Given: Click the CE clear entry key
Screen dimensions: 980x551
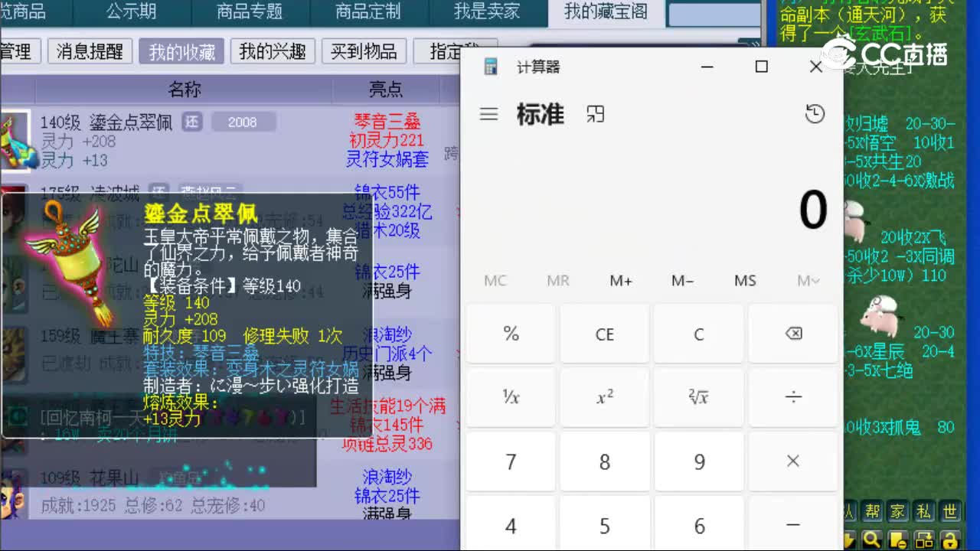Looking at the screenshot, I should point(605,334).
